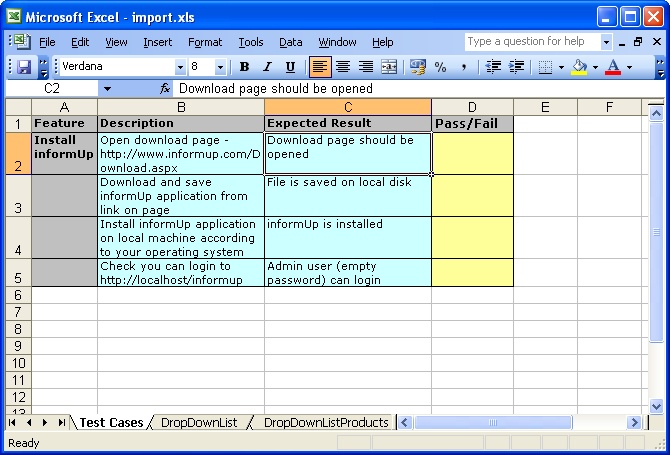
Task: Go to previous sheet tab arrow
Action: pos(29,423)
